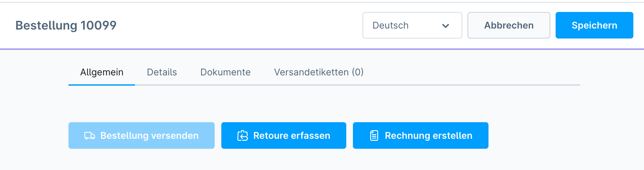
Task: Go to the Dokumente tab
Action: coord(225,72)
